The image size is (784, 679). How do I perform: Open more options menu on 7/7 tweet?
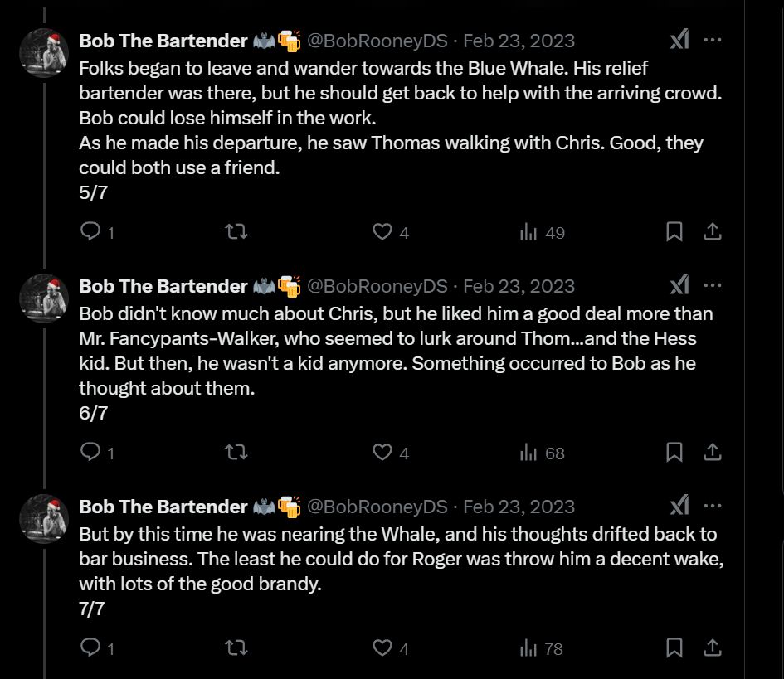pyautogui.click(x=712, y=506)
